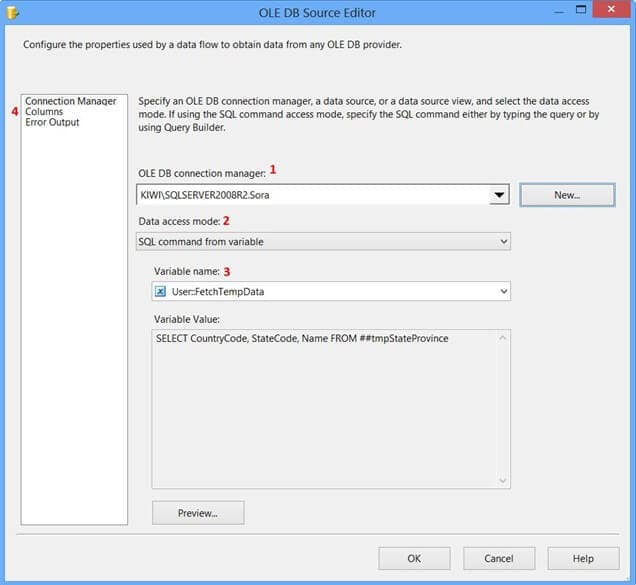636x585 pixels.
Task: Switch to the Columns page
Action: pos(44,112)
